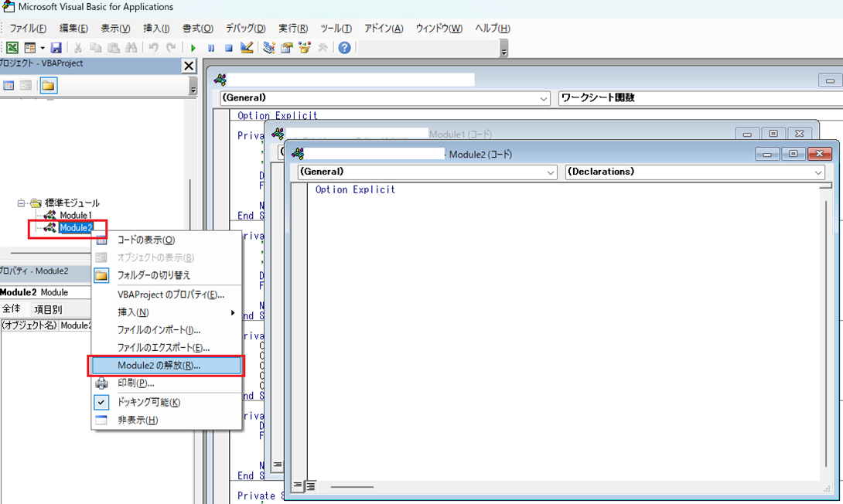Screen dimensions: 843x504
Task: Open the 挿入(I) menu in menu bar
Action: pyautogui.click(x=156, y=29)
